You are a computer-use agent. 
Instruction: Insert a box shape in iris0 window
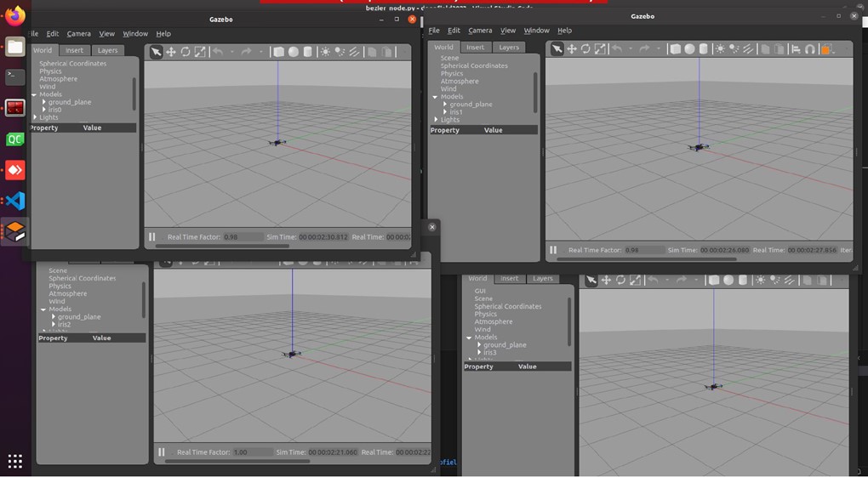tap(278, 52)
